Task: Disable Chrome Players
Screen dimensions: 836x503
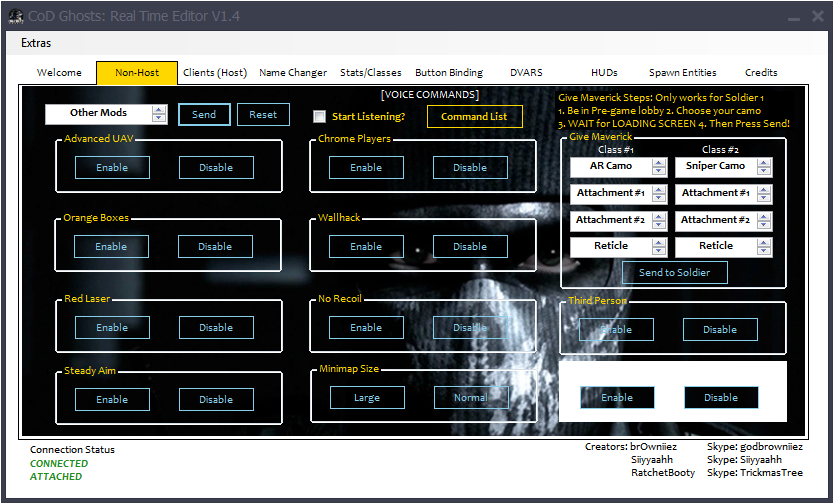Action: point(470,167)
